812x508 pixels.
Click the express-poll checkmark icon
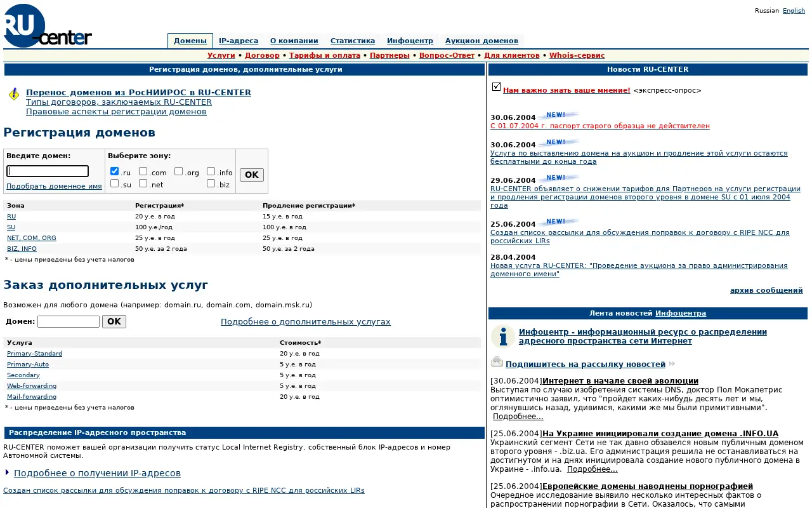pyautogui.click(x=496, y=87)
